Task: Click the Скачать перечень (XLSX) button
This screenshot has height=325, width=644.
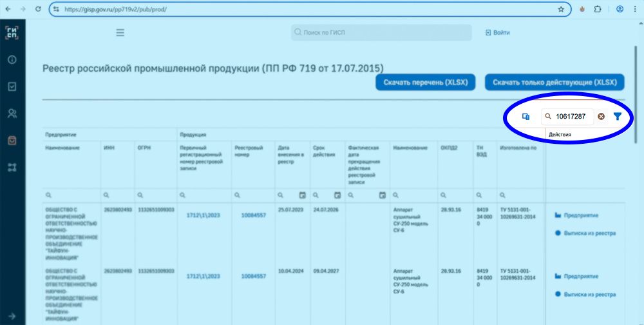Action: click(425, 83)
